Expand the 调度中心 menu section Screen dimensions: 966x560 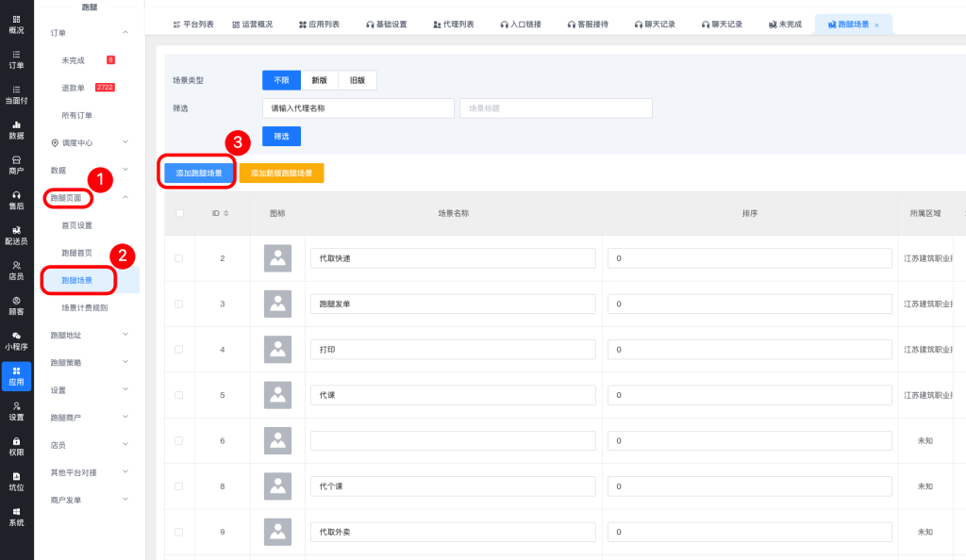click(90, 143)
